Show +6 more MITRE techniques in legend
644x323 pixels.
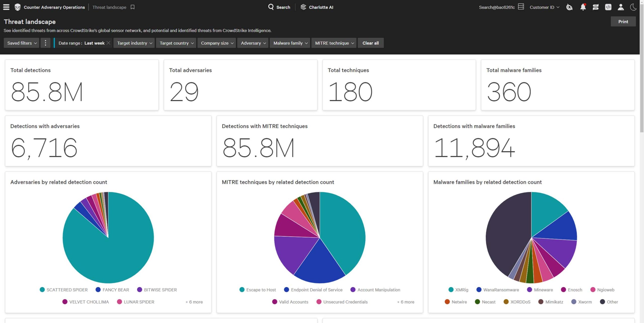(x=406, y=302)
